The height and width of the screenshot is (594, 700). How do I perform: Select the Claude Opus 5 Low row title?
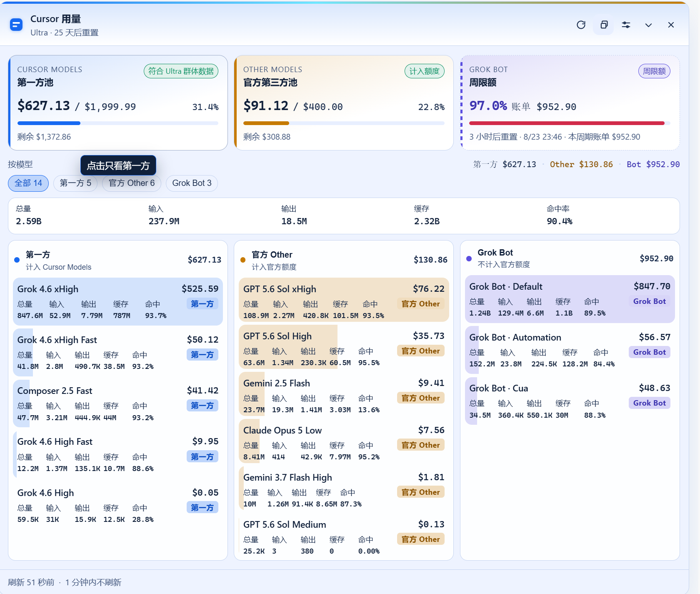tap(282, 430)
